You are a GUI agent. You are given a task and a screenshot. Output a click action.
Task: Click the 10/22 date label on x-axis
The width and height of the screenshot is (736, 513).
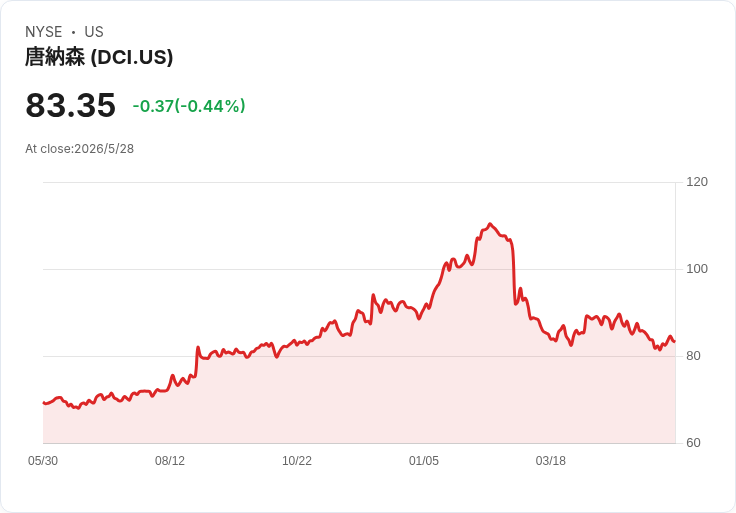[x=297, y=461]
